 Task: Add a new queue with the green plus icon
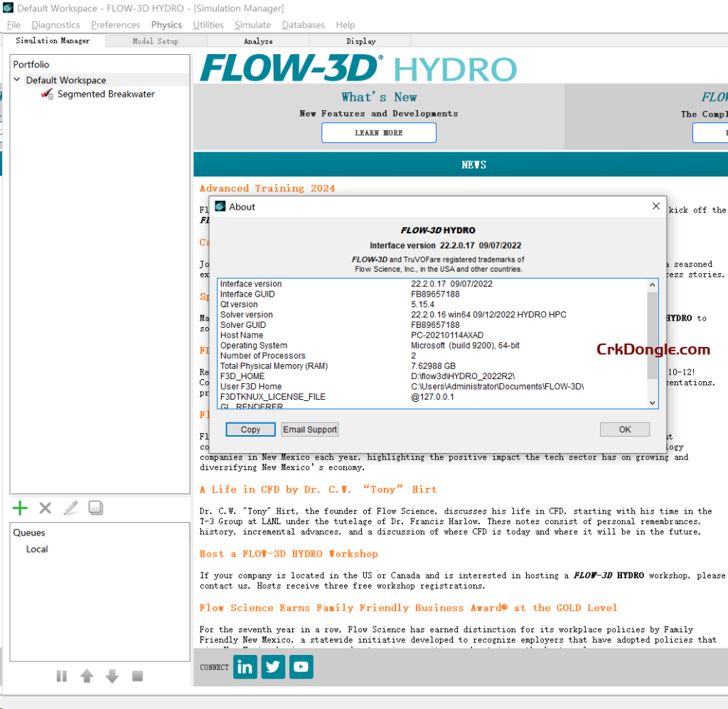[x=19, y=508]
